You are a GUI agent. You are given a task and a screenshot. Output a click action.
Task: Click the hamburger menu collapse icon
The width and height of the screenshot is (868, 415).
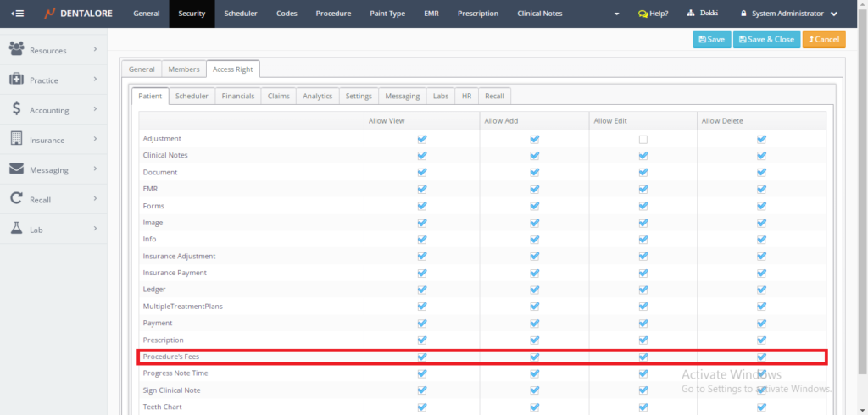pos(17,14)
